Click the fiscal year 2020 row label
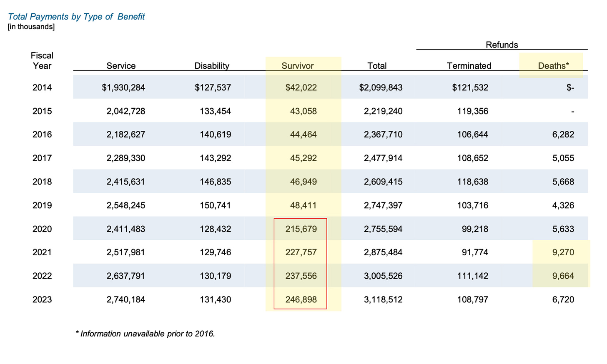Screen dimensions: 607x364 tap(42, 229)
